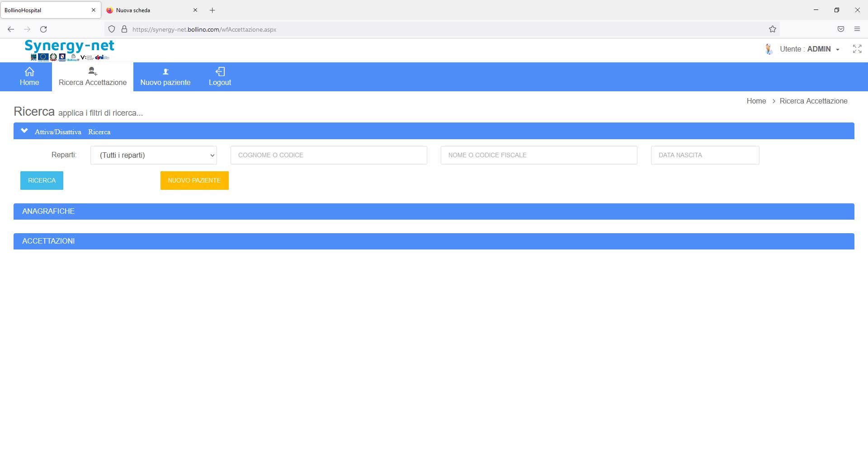Click the user avatar icon beside Utente
The image size is (868, 470).
769,49
